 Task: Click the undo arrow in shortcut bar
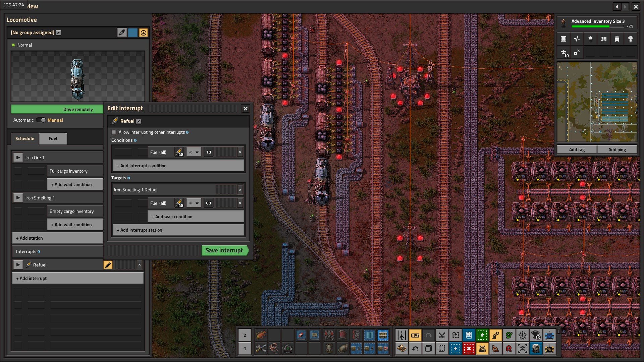click(415, 349)
